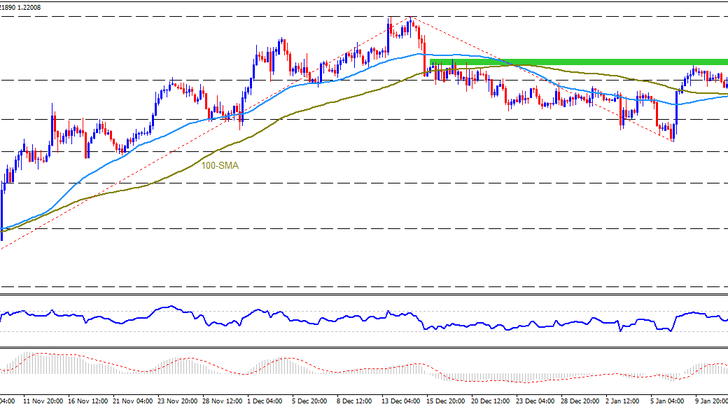
Task: Click the 8 Dec 12:00 time label
Action: 354,401
